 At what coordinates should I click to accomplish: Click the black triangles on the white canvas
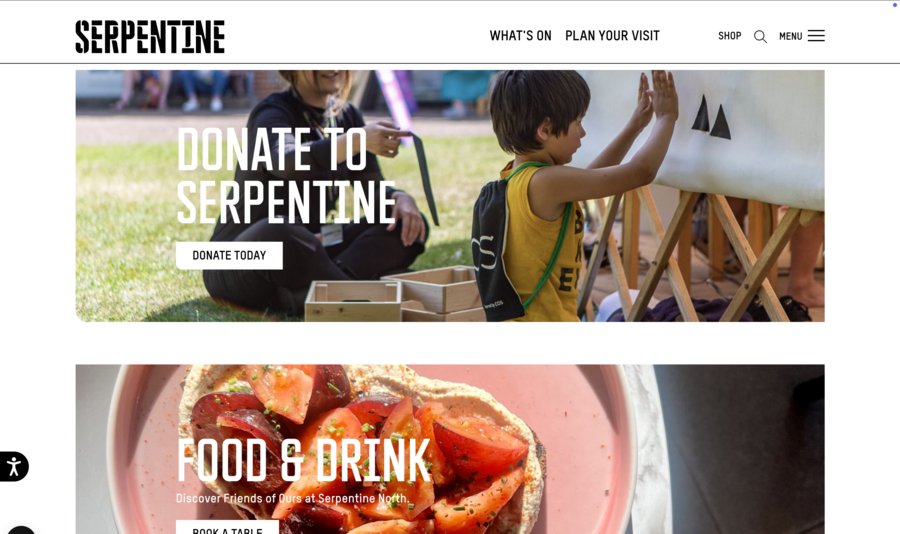coord(711,118)
